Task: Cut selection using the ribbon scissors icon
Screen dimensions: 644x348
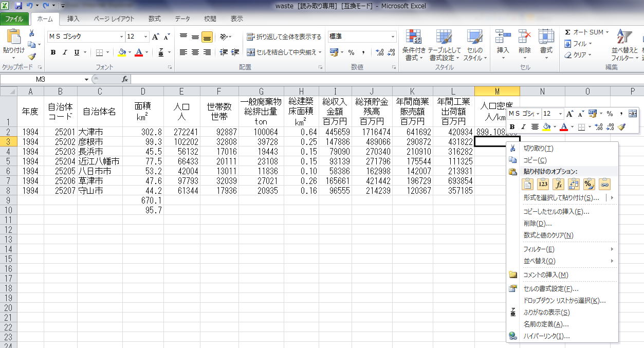Action: pyautogui.click(x=31, y=33)
